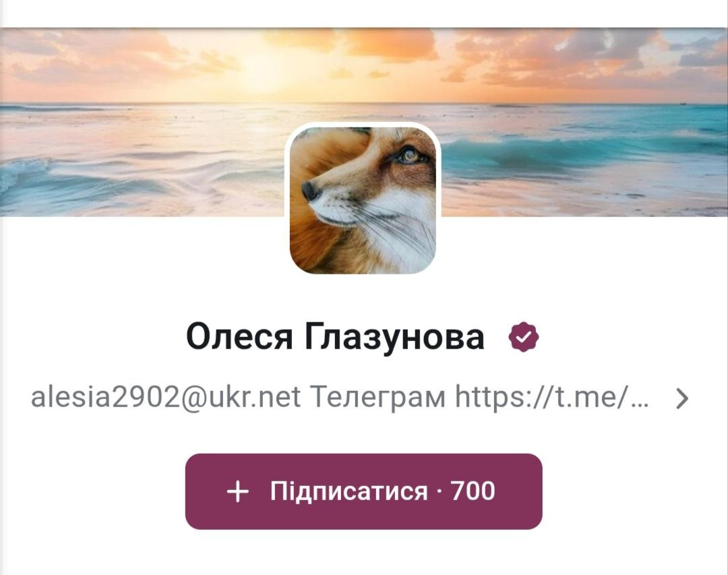Subscribe using the Підписатися button
728x575 pixels.
(x=363, y=491)
